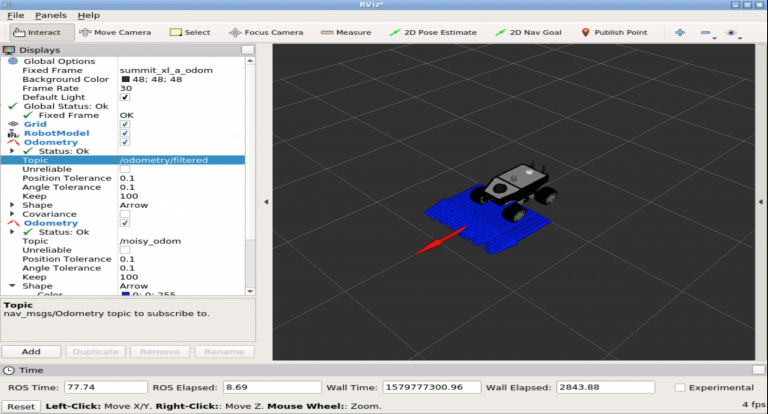
Task: Click the Displays panel monitor icon
Action: click(x=9, y=50)
